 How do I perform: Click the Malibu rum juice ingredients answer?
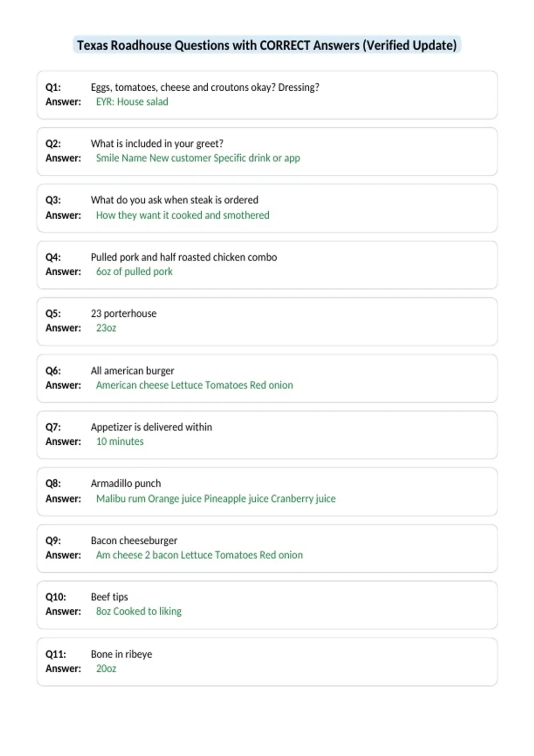[x=216, y=499]
